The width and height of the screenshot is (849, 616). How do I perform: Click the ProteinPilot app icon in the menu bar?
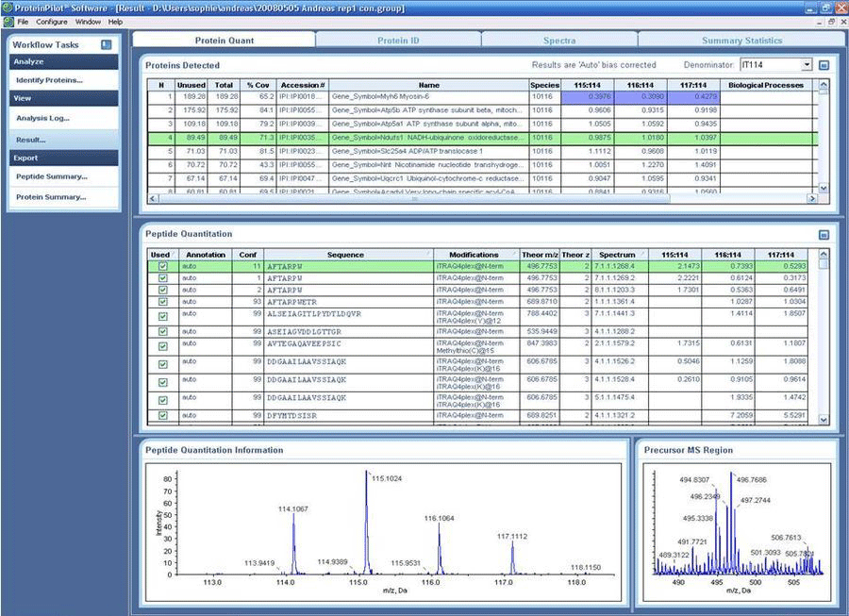click(8, 22)
